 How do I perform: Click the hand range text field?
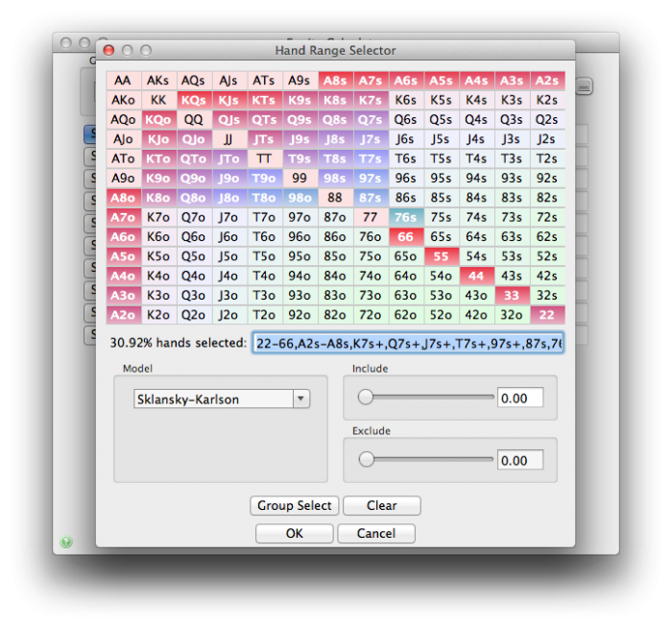tap(408, 343)
